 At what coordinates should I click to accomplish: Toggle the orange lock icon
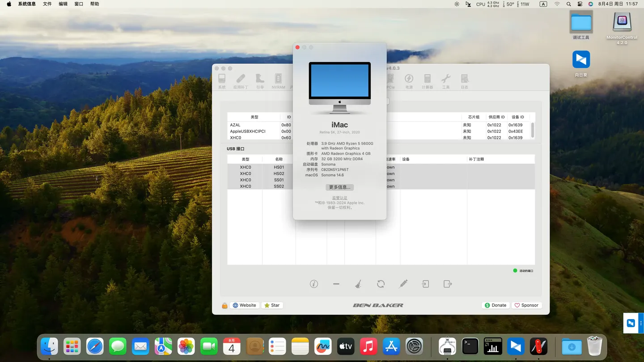tap(225, 306)
